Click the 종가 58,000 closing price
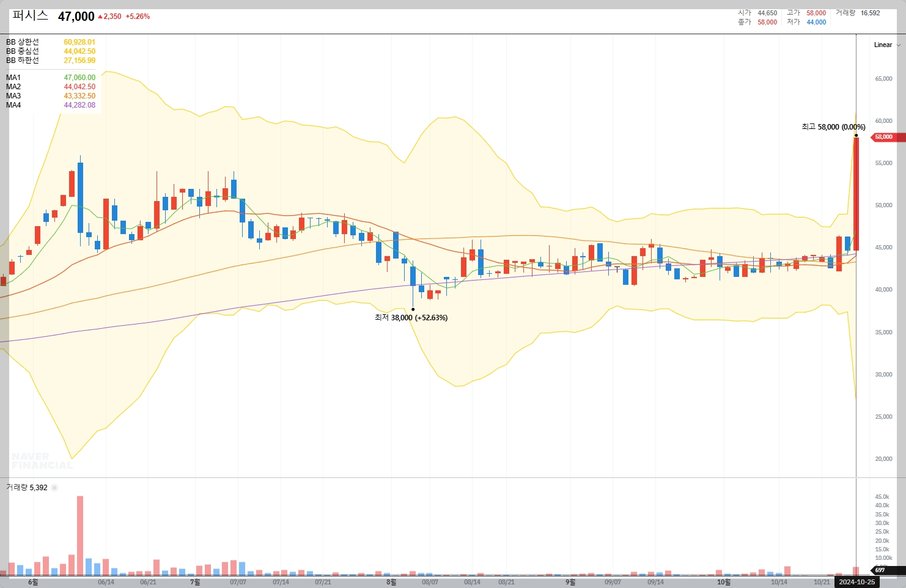Viewport: 906px width, 588px height. [757, 22]
